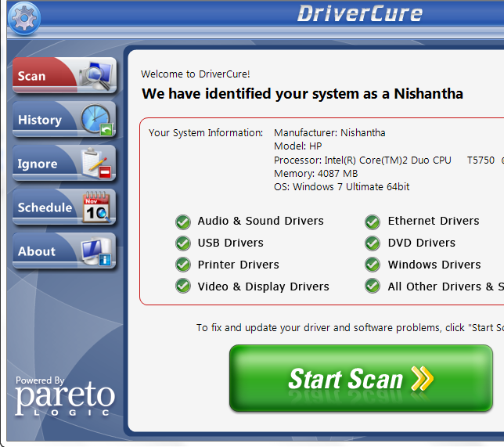Click the Start Scan button
This screenshot has width=504, height=447.
(x=361, y=378)
